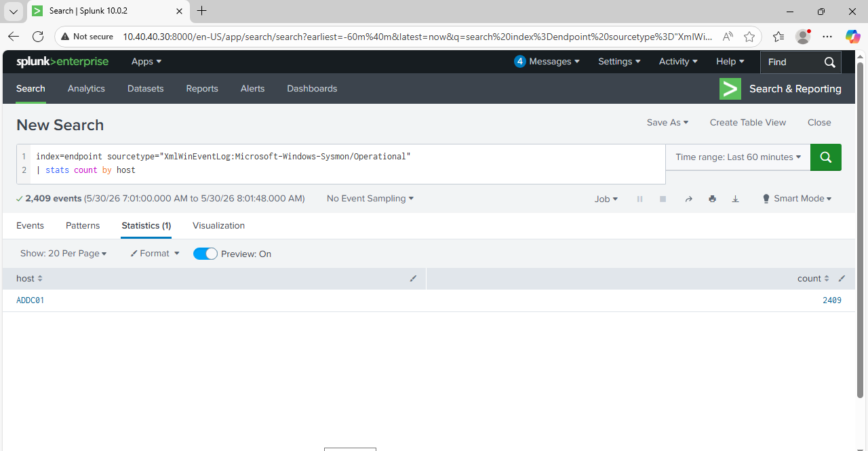Open the browser profile icon
868x451 pixels.
tap(803, 37)
